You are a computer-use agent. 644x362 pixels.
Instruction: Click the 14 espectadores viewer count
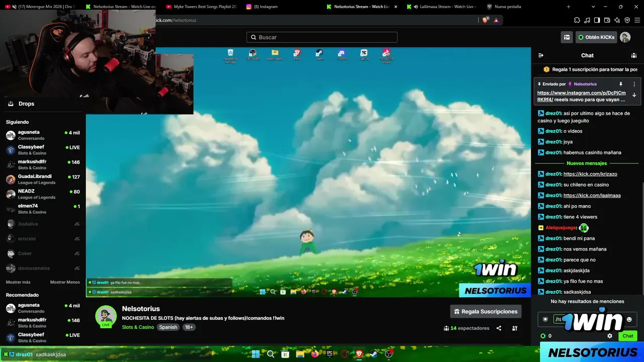[466, 328]
